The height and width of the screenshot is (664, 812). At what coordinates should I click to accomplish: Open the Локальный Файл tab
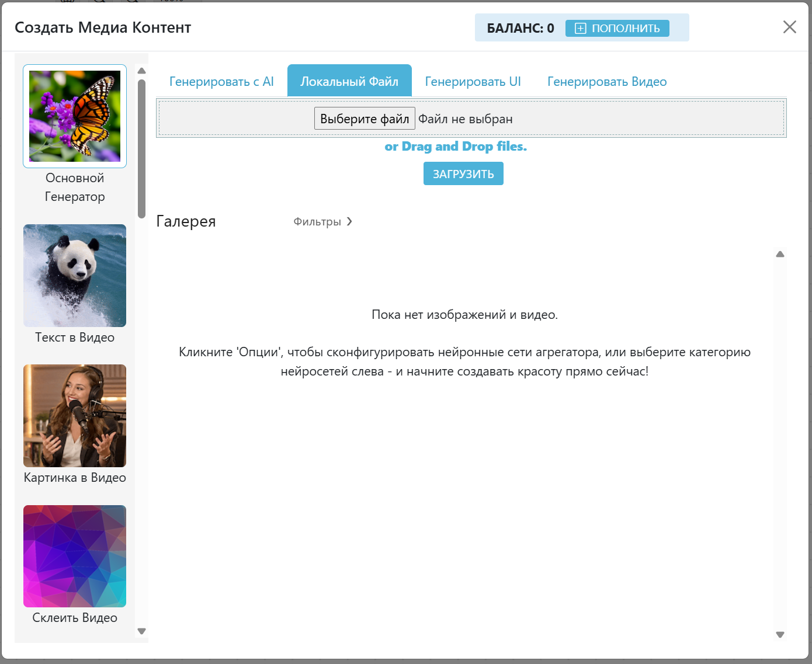point(349,82)
